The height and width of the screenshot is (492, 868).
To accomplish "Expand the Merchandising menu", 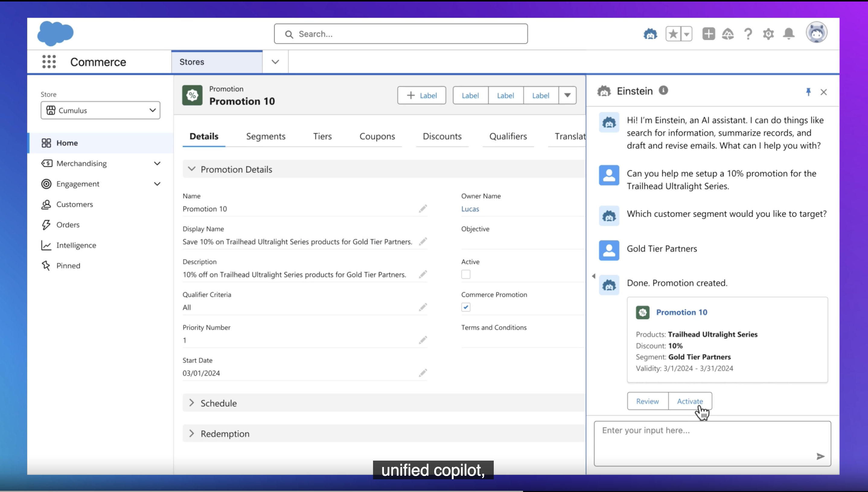I will (x=157, y=164).
